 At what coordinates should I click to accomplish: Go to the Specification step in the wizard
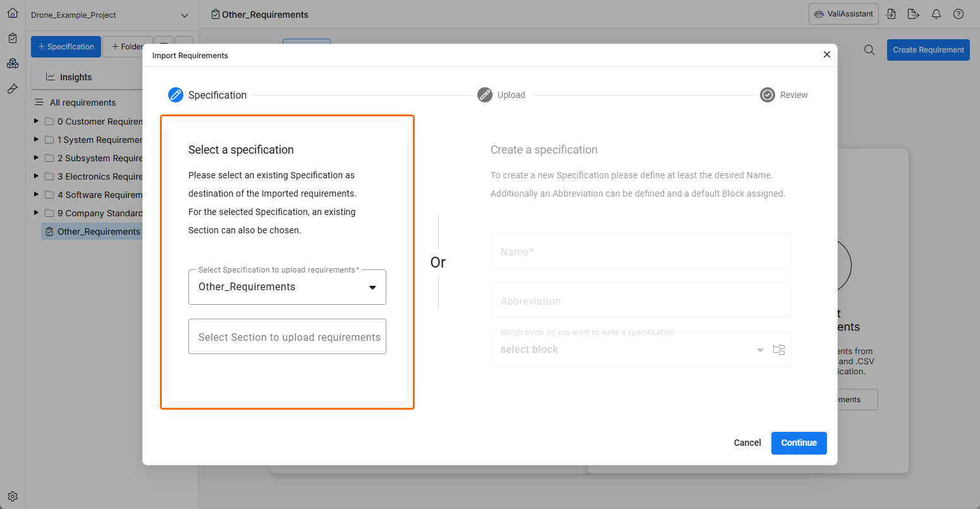[x=207, y=95]
